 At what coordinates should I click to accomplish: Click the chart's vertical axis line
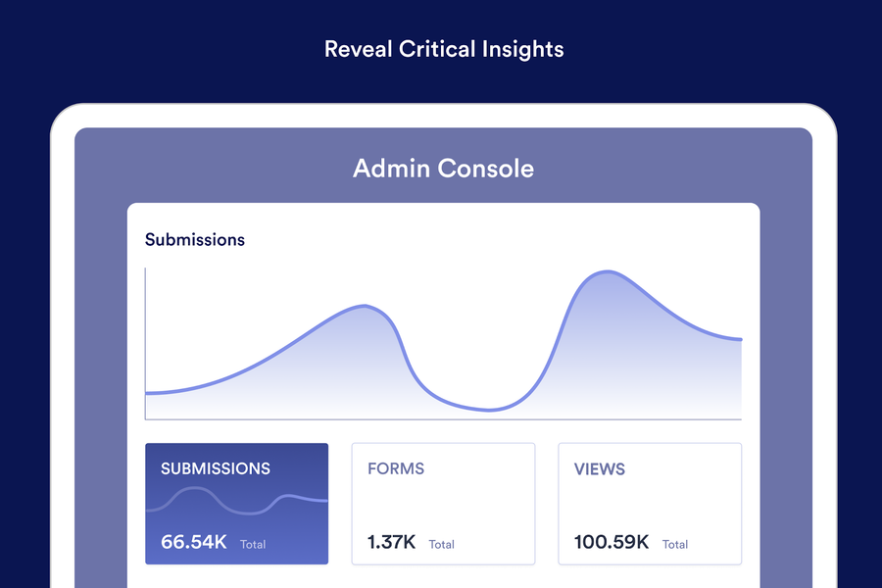145,343
